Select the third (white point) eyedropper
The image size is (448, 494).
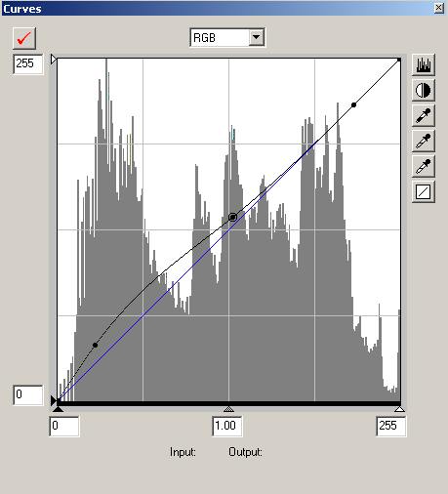click(423, 166)
